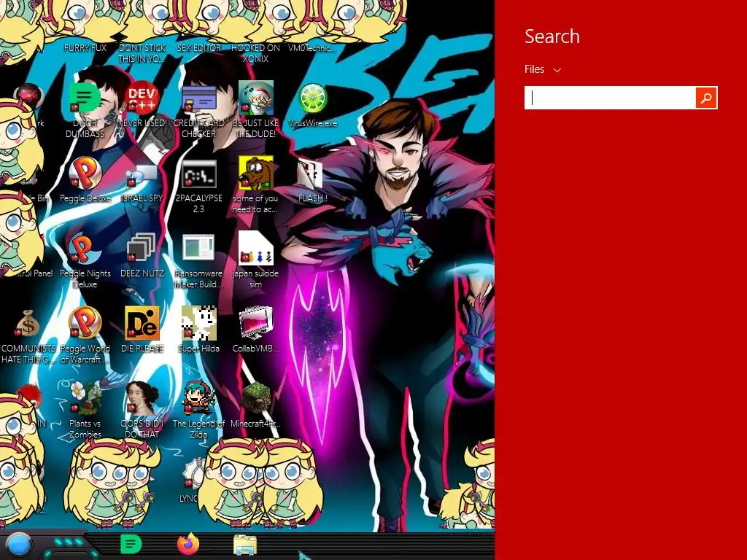Open the green chat app in taskbar
The width and height of the screenshot is (747, 560).
tap(131, 544)
